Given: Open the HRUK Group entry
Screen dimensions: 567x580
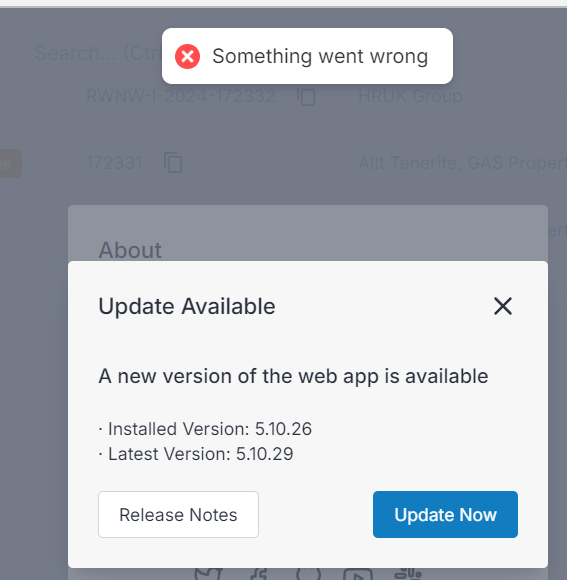Looking at the screenshot, I should point(410,96).
